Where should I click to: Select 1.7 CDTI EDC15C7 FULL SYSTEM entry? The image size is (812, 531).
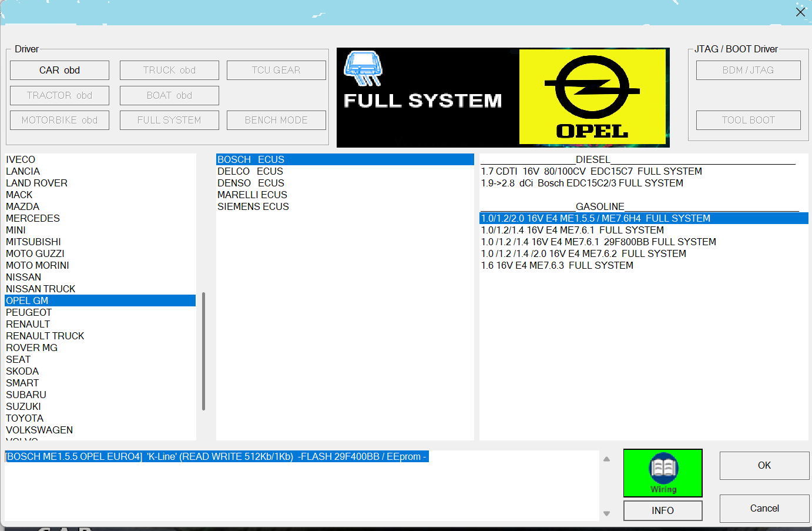591,171
